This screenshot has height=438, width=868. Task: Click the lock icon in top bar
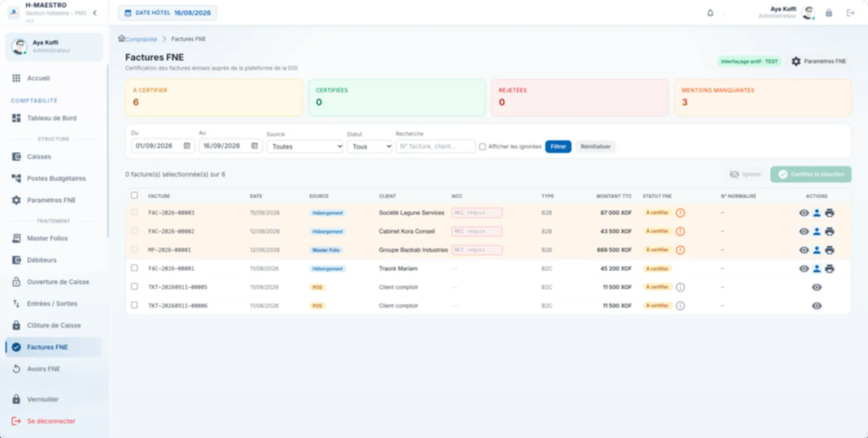pyautogui.click(x=828, y=13)
